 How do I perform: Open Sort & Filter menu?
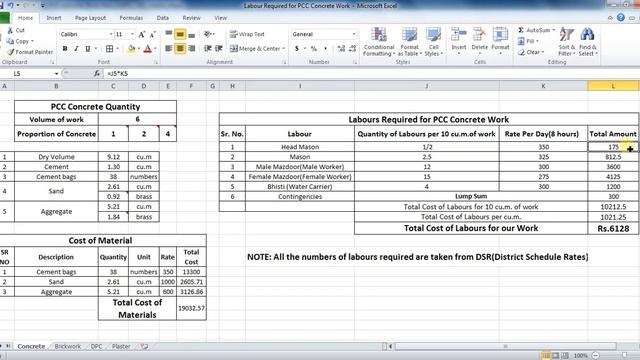pos(567,42)
